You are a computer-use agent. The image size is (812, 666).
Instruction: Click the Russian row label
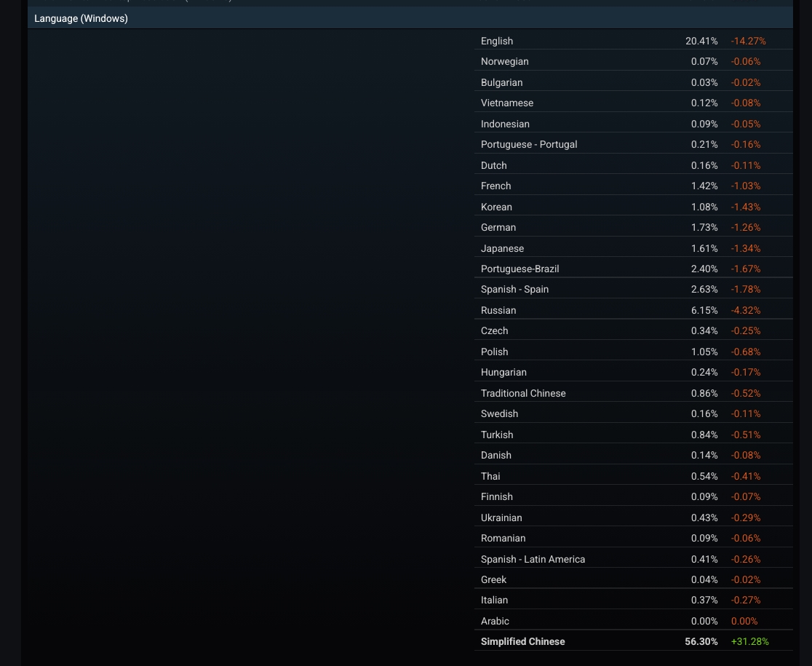click(x=498, y=310)
